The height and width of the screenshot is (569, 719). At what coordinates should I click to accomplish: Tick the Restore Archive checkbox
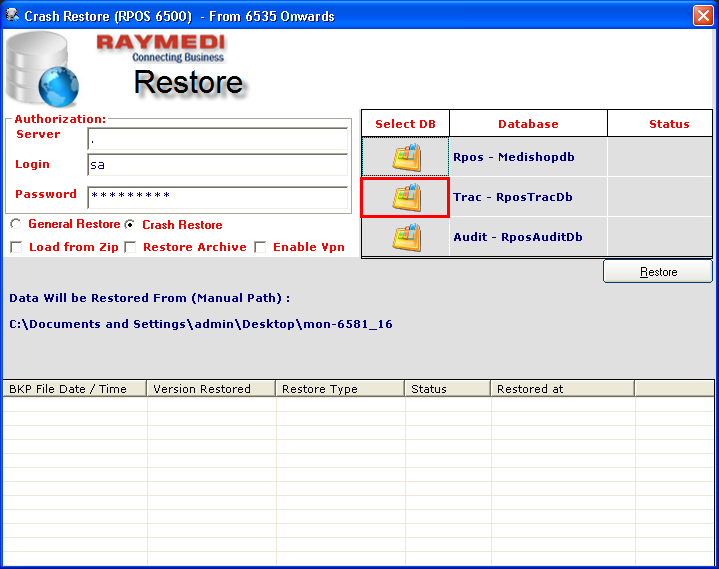pos(131,247)
